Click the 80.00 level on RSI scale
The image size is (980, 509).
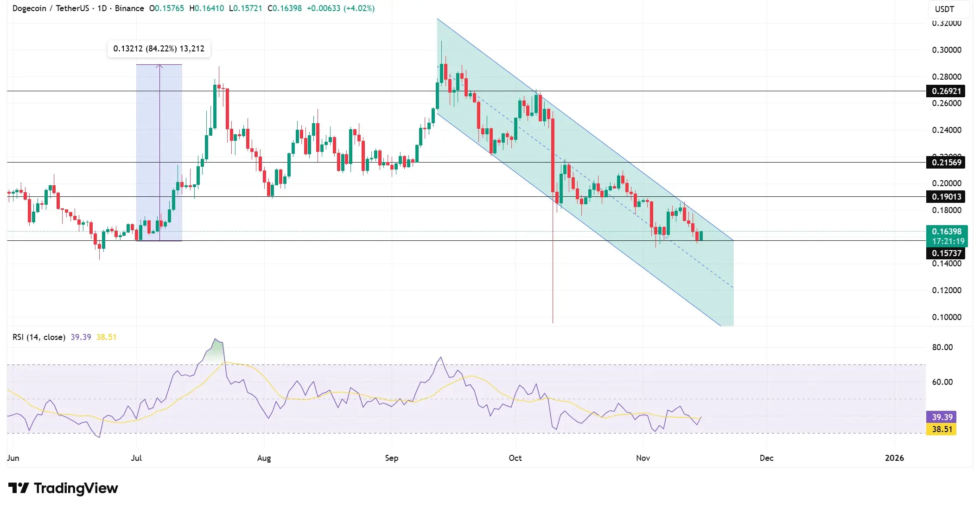[942, 347]
